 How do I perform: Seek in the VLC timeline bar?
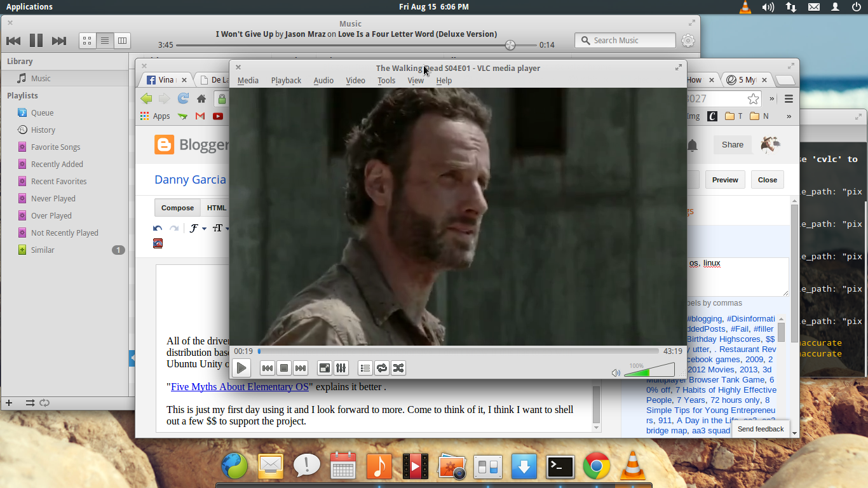(x=458, y=351)
